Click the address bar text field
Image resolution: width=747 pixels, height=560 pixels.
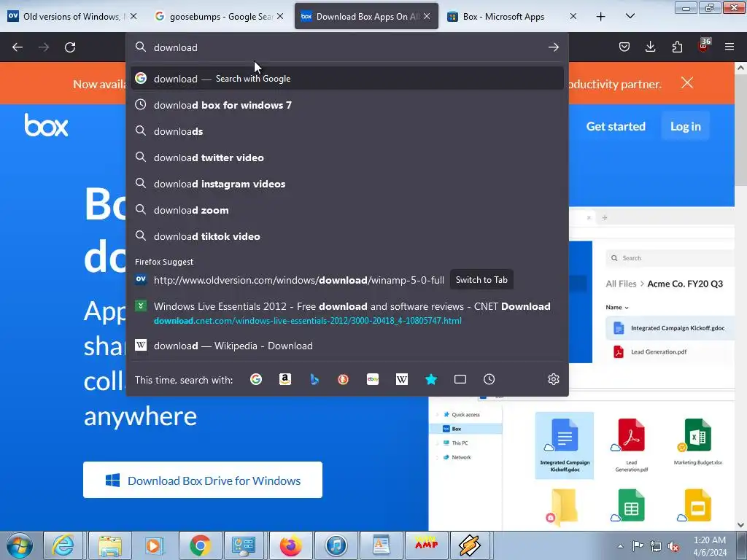(347, 47)
